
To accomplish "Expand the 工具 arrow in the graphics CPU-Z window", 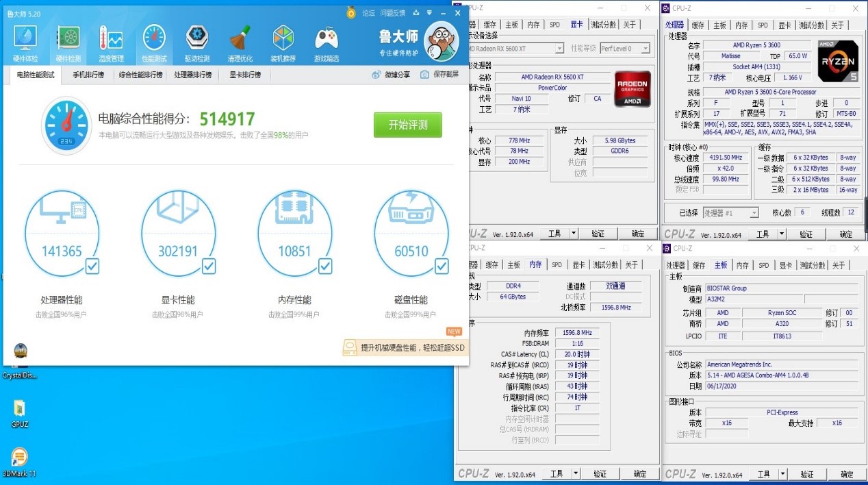I will tap(573, 234).
